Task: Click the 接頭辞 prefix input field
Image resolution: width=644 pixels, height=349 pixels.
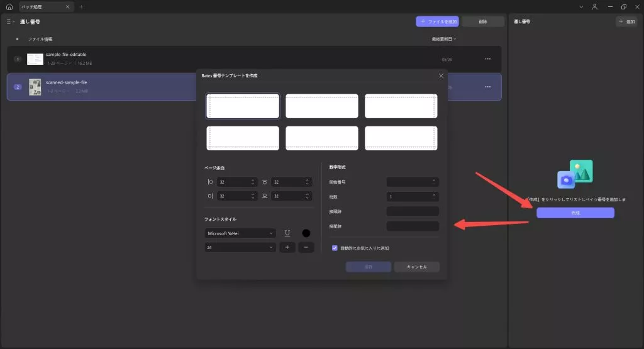Action: (x=413, y=211)
